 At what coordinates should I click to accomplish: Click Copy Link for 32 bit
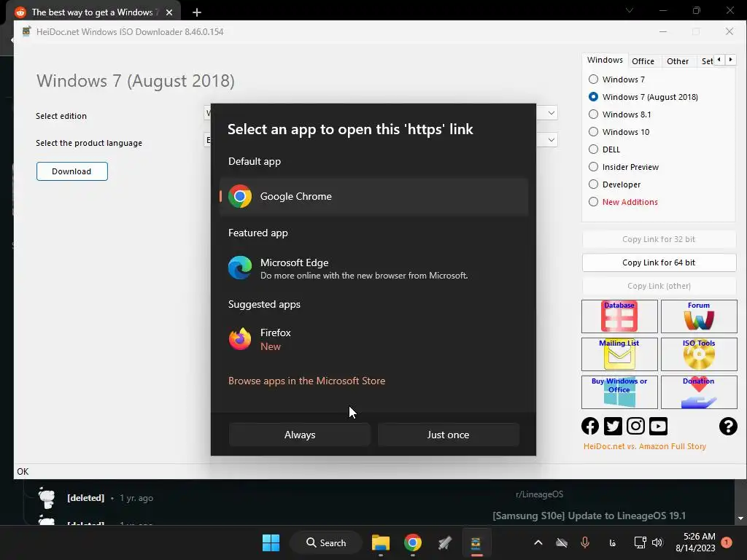659,239
